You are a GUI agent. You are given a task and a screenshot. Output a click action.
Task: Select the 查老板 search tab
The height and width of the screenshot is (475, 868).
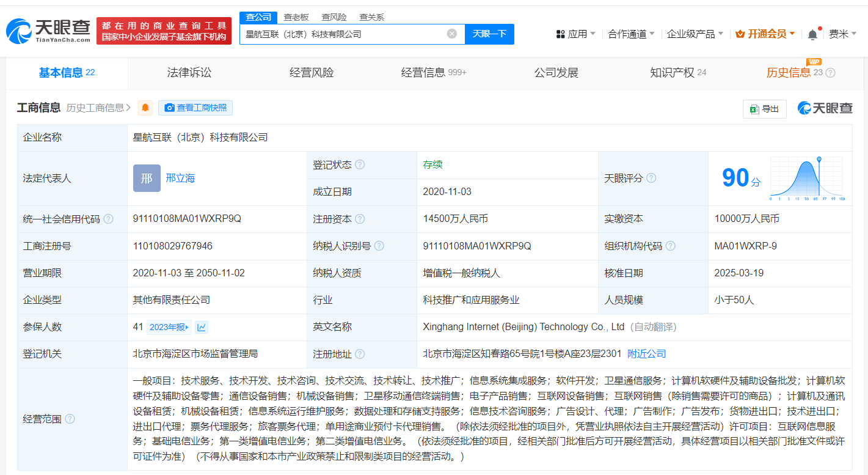coord(296,17)
